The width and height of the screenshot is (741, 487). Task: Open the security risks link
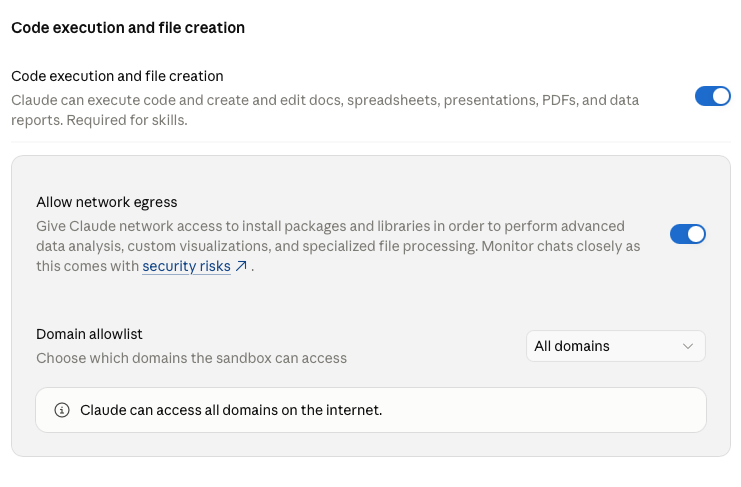[x=186, y=266]
